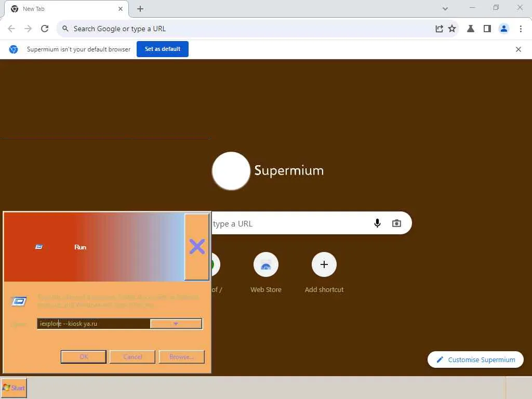The image size is (532, 399).
Task: Click the Supermium icon in the infobar
Action: tap(14, 49)
